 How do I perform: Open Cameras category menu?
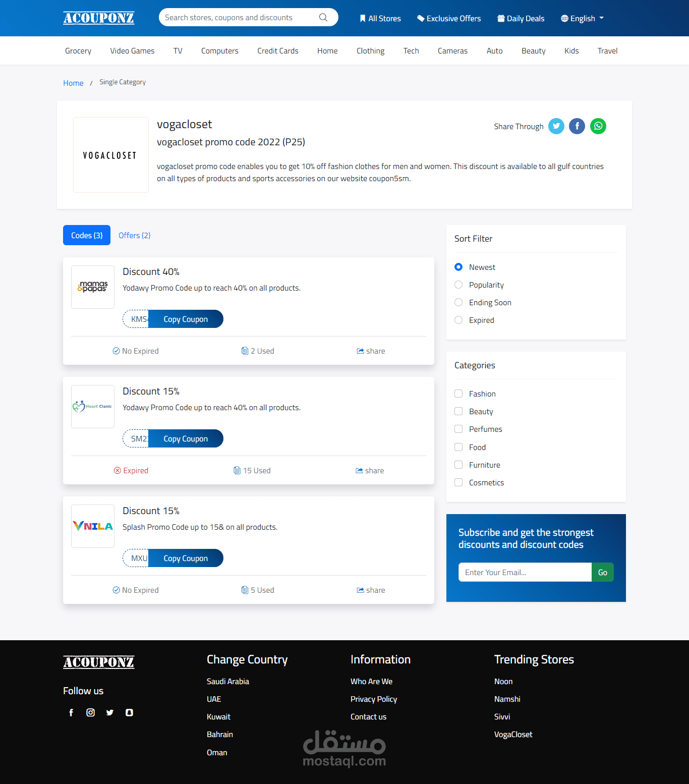452,51
